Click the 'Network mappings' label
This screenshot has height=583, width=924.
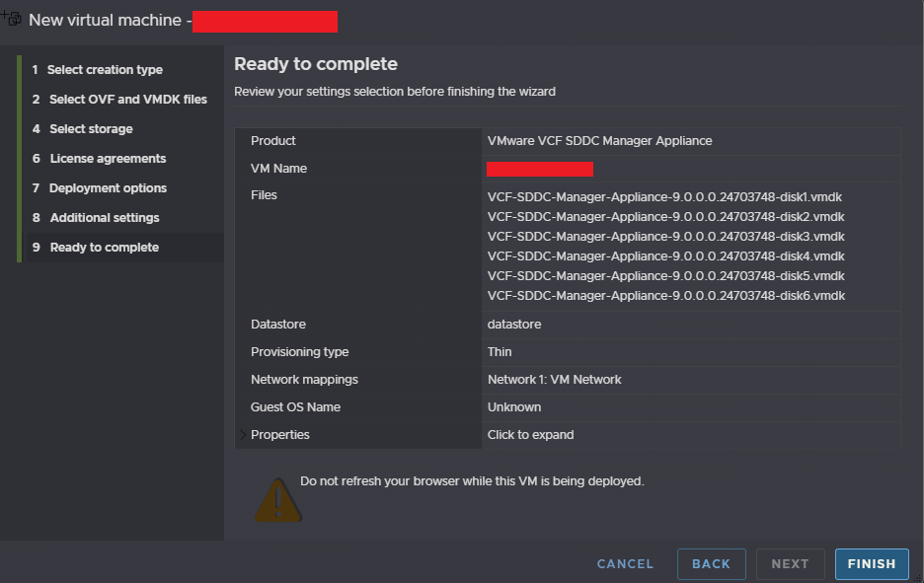(304, 379)
